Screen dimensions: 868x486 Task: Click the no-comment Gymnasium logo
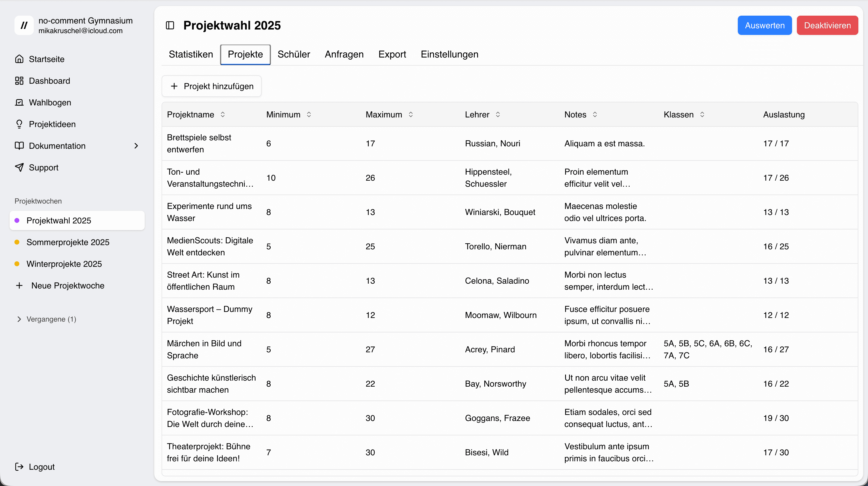coord(24,25)
